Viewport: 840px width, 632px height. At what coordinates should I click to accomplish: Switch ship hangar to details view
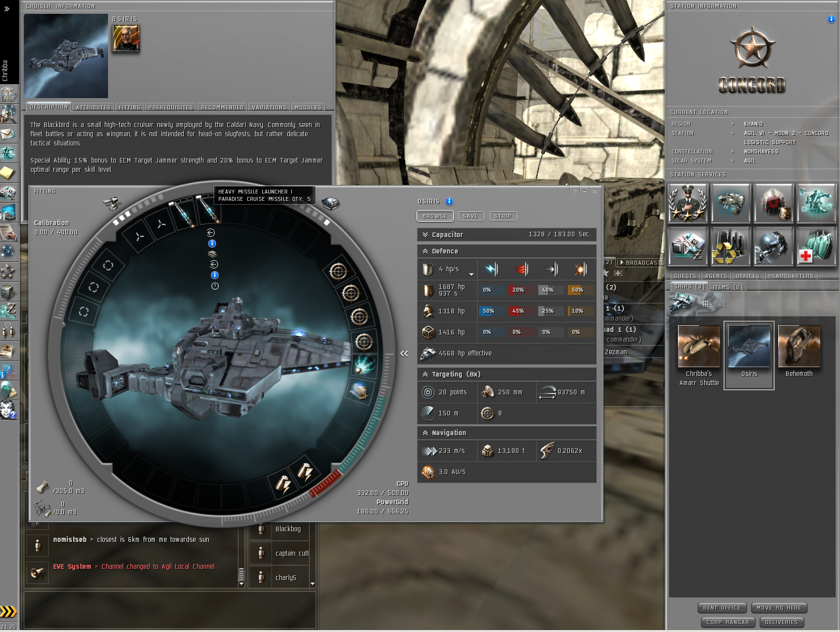714,303
